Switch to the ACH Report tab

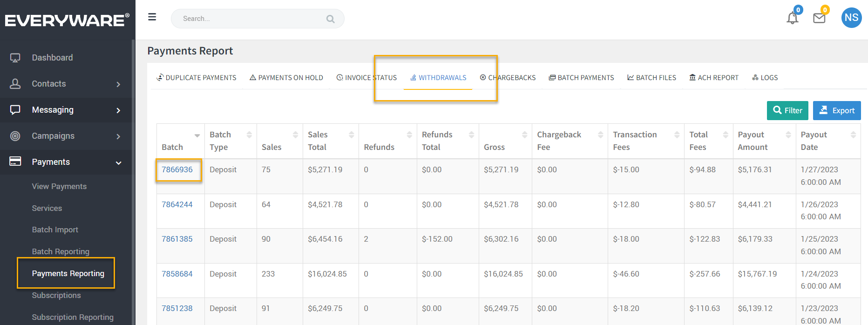coord(714,78)
